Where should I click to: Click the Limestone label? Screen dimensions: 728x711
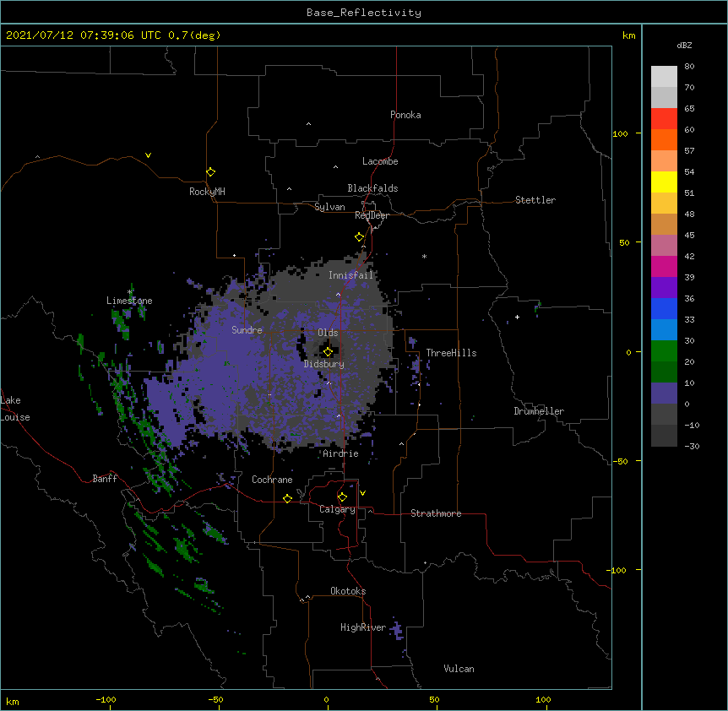click(129, 301)
